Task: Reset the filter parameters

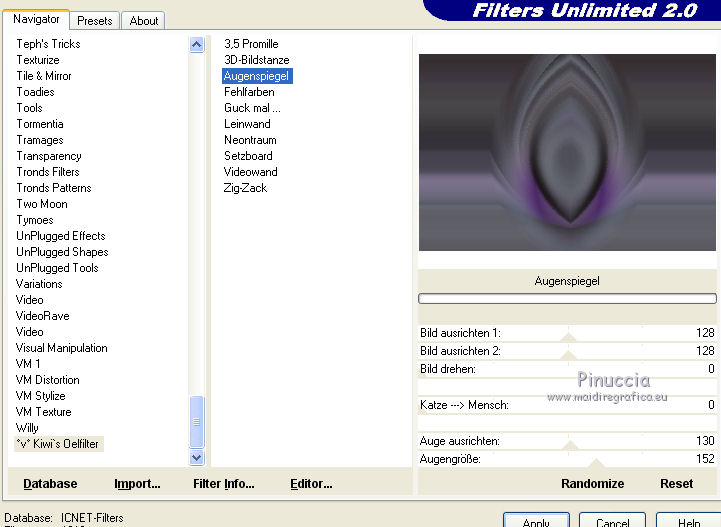Action: pos(676,484)
